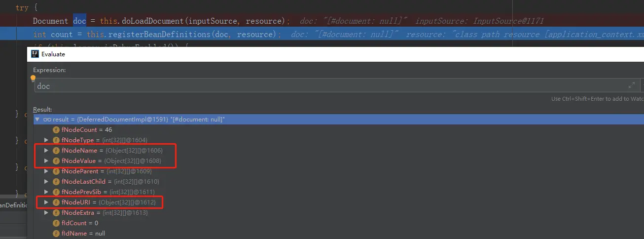Click the value {Object[32][]@1612}
The image size is (644, 239).
[127, 202]
